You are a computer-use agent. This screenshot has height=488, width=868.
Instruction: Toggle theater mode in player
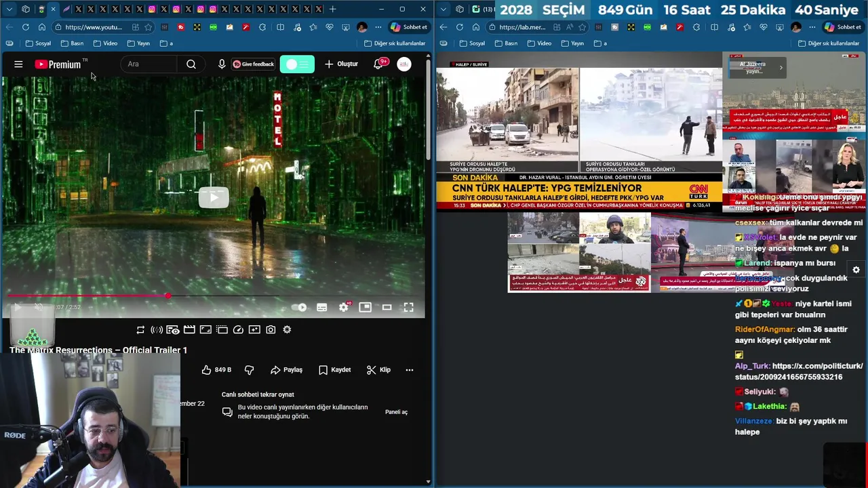pos(387,307)
